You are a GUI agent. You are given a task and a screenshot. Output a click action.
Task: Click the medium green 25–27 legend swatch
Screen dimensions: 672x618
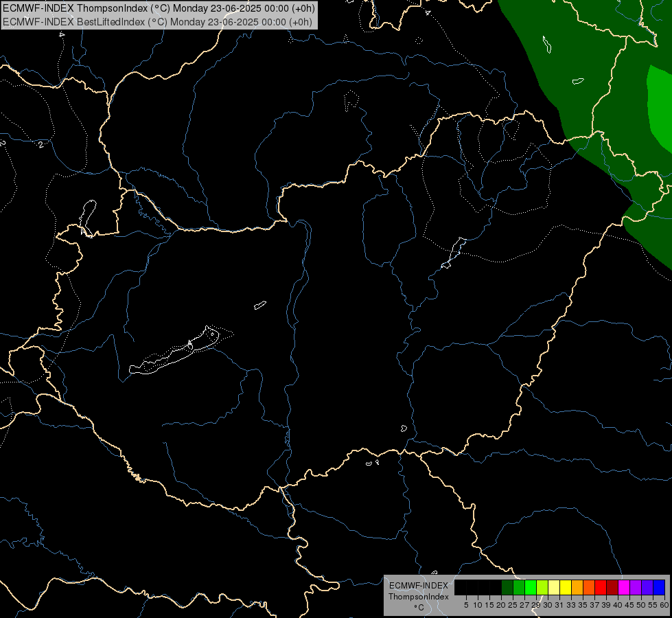(519, 587)
